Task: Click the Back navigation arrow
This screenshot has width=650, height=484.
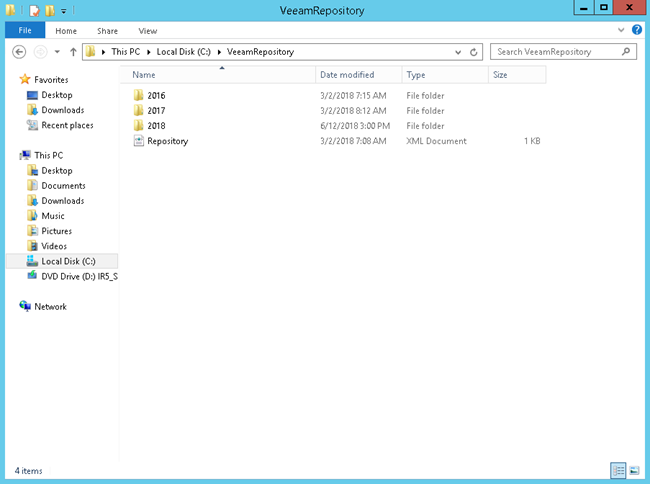Action: click(19, 52)
